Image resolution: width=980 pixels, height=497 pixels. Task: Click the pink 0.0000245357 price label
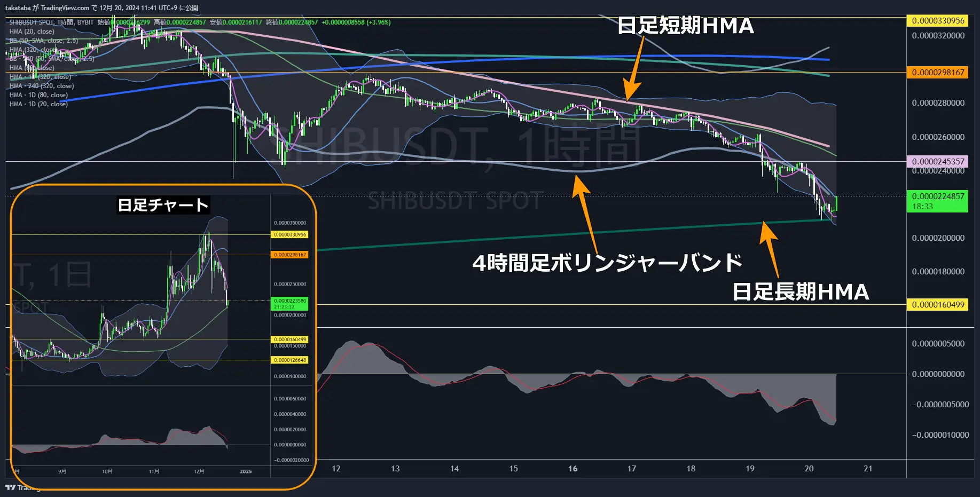coord(937,161)
